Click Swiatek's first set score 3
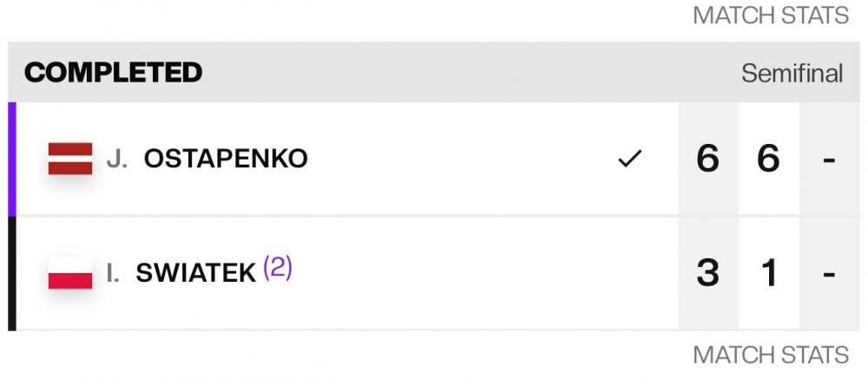This screenshot has width=868, height=378. (x=707, y=273)
